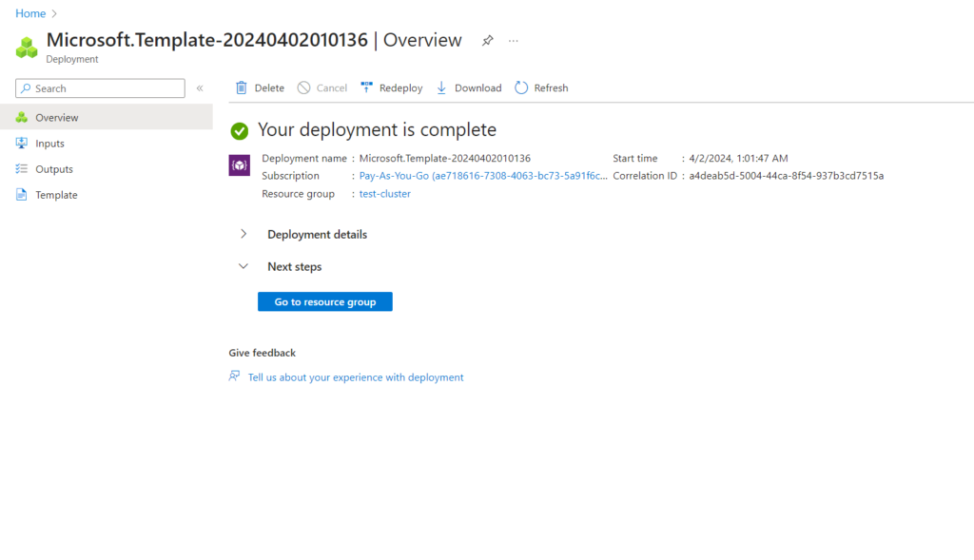Collapse the sidebar with double-chevron icon
Image resolution: width=974 pixels, height=560 pixels.
200,88
